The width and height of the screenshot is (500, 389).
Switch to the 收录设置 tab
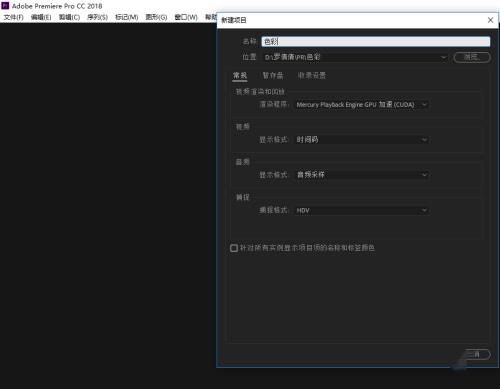point(312,76)
